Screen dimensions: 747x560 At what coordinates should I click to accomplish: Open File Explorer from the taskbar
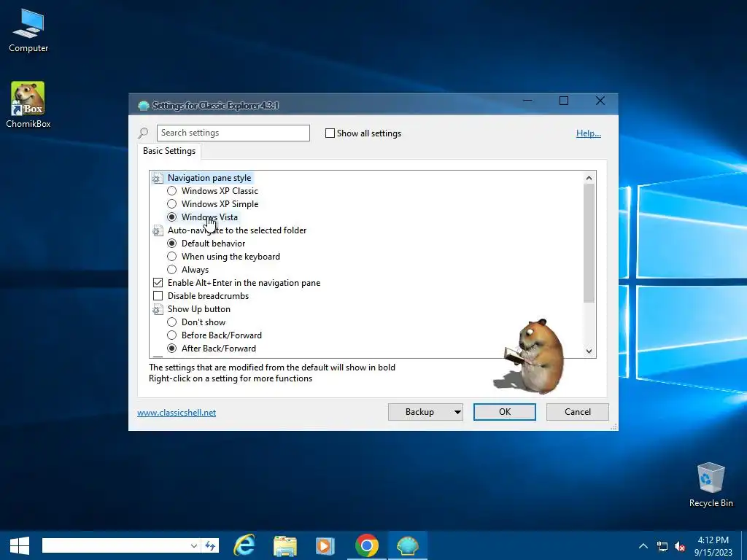click(x=285, y=545)
